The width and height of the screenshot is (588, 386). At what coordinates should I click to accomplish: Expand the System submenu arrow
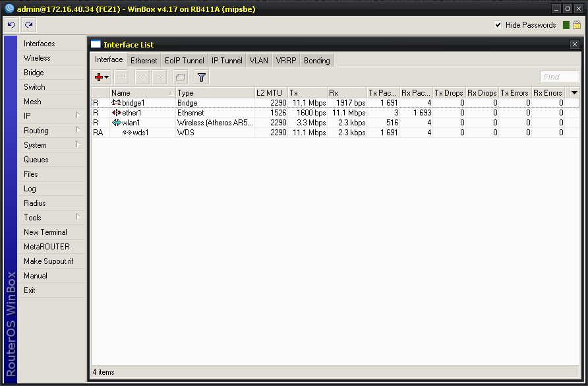tap(78, 144)
